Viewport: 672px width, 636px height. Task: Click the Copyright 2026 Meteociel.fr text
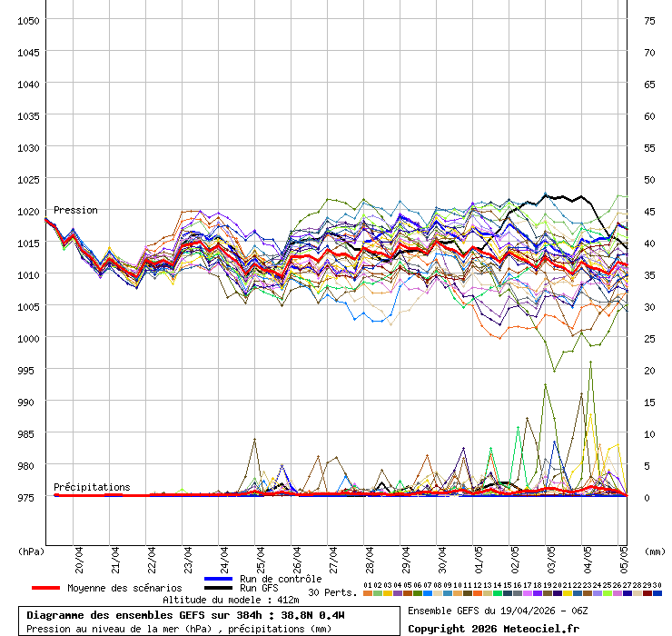pos(493,628)
